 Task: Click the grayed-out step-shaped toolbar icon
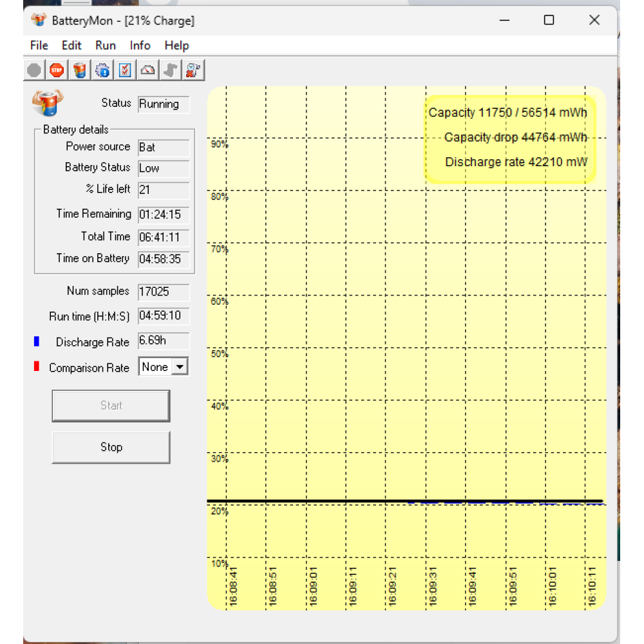pos(171,70)
